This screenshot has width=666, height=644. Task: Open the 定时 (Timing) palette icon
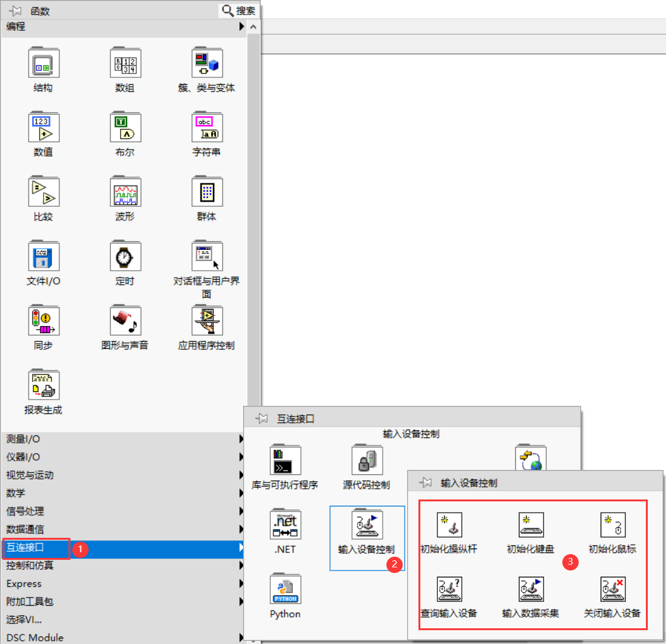[x=125, y=256]
